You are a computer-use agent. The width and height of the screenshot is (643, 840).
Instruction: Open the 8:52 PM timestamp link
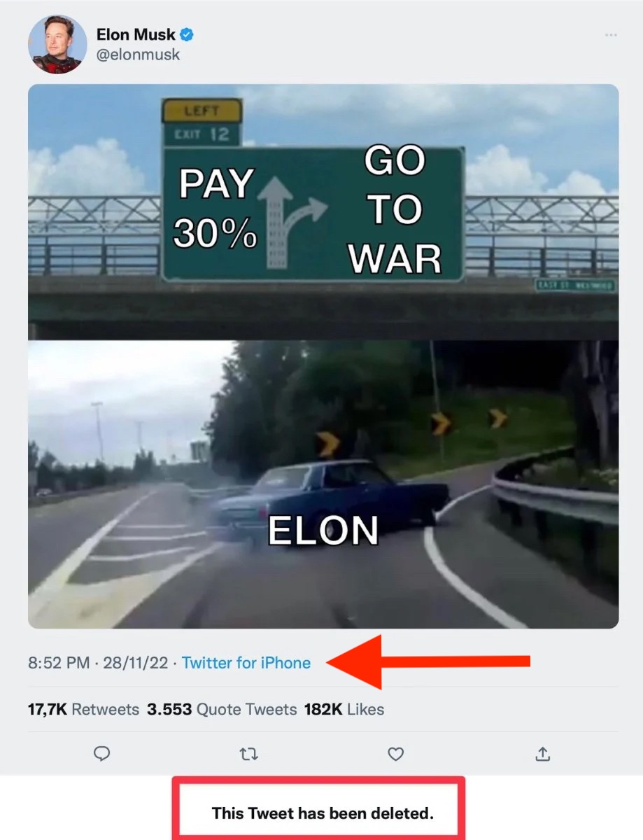(98, 663)
